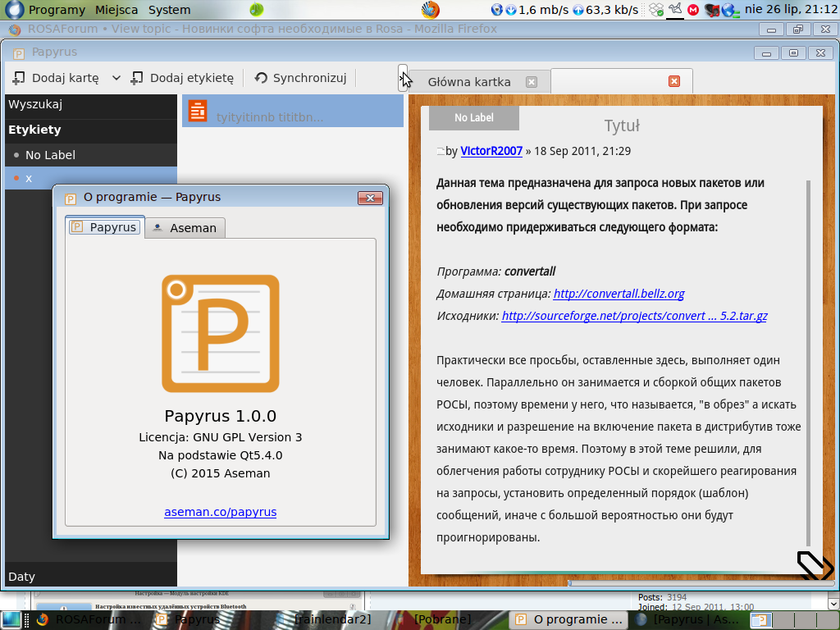Image resolution: width=840 pixels, height=630 pixels.
Task: Click the globe network tray icon
Action: point(730,10)
